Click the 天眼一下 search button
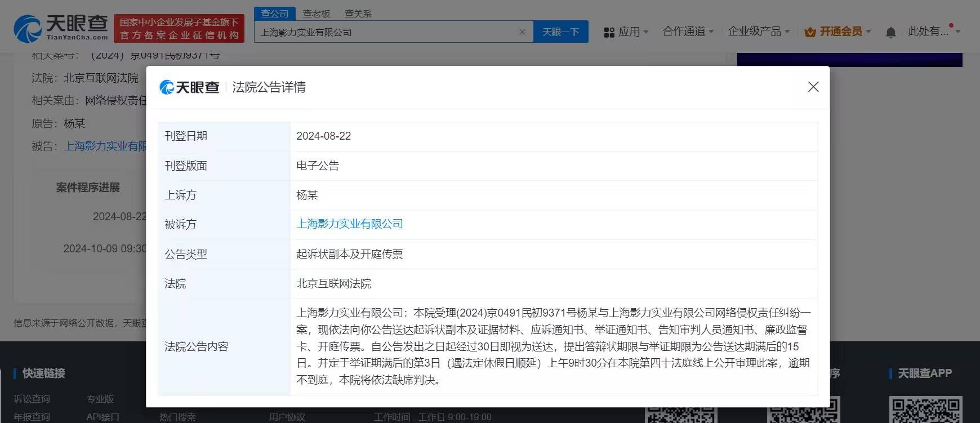Screen dimensions: 980x423 click(x=561, y=32)
